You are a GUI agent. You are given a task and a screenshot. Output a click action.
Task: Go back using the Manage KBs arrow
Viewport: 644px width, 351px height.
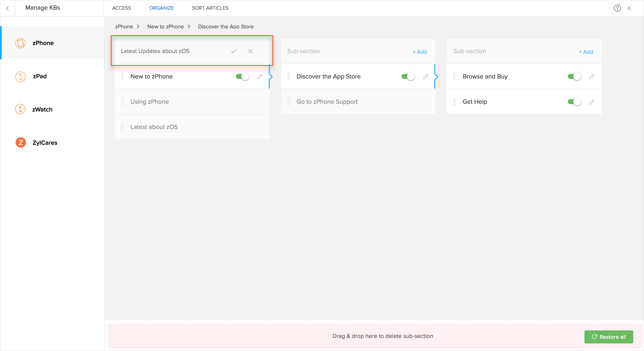point(8,8)
